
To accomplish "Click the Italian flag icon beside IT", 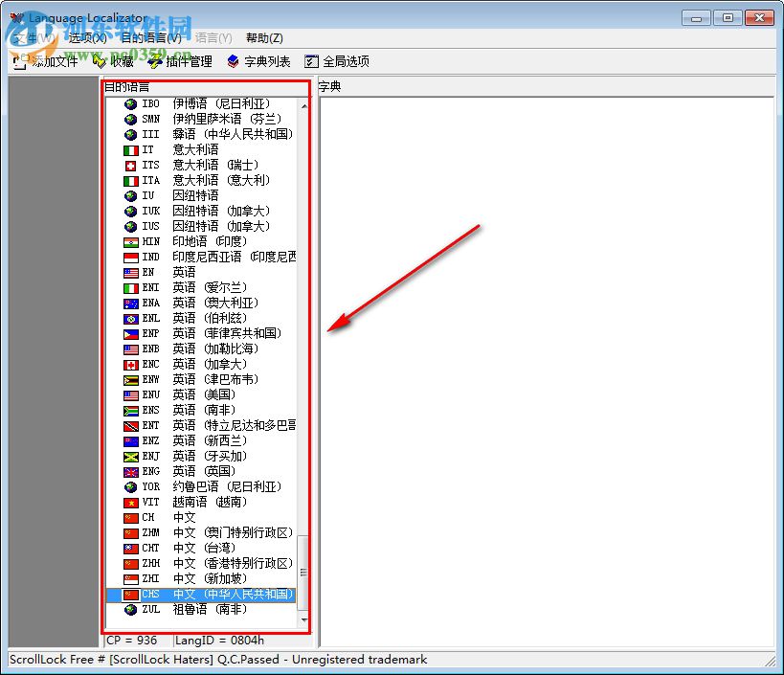I will pyautogui.click(x=130, y=149).
